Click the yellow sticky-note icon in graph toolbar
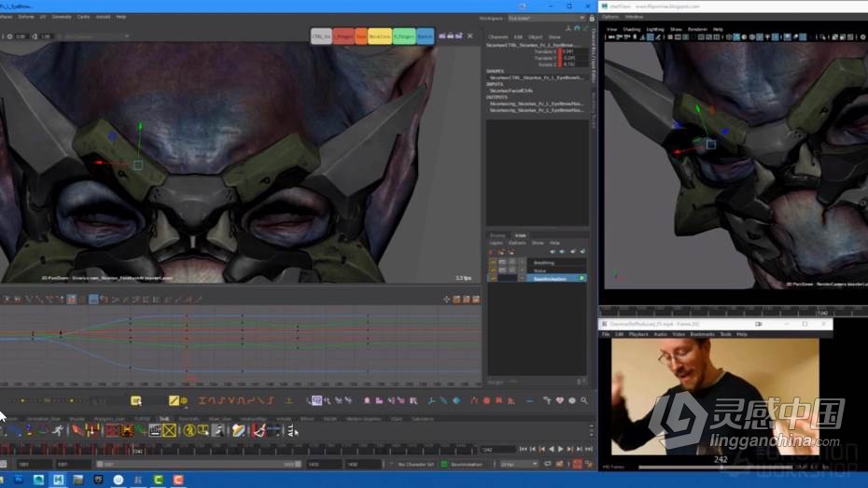 click(136, 400)
